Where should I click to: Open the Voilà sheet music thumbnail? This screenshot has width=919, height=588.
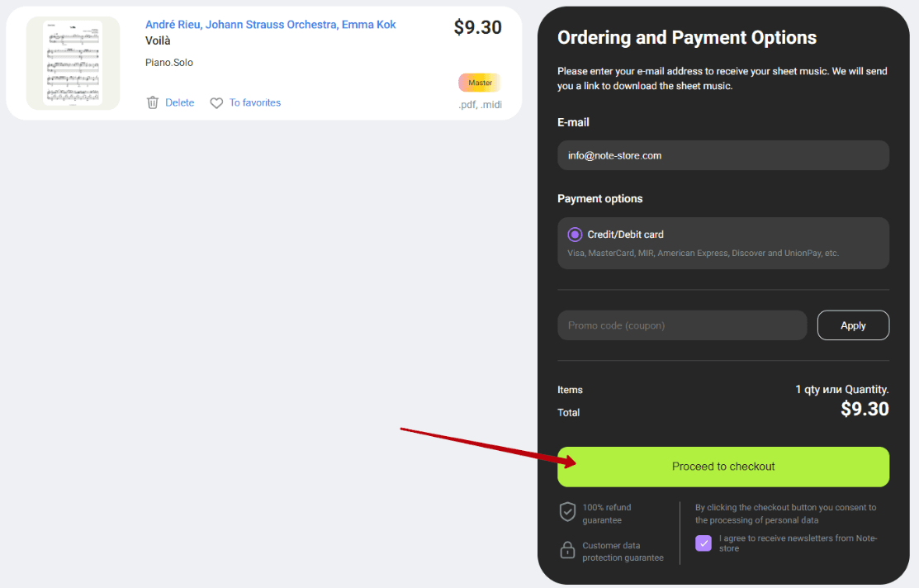73,63
